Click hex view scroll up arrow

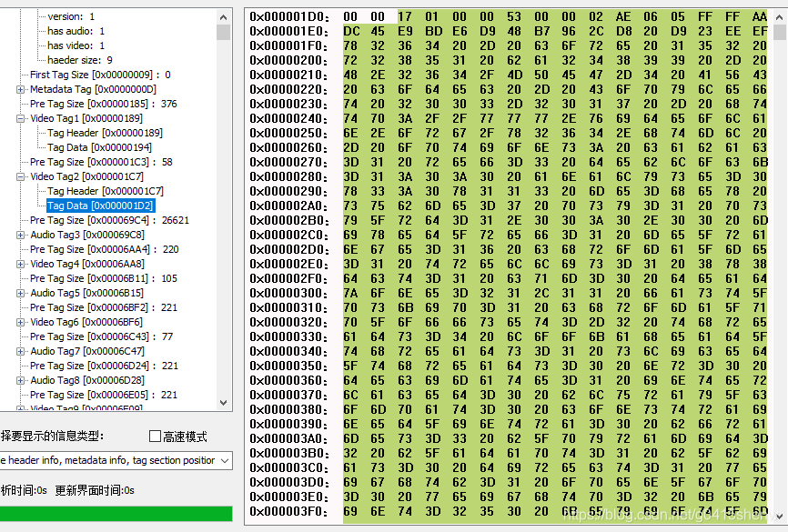(x=780, y=17)
